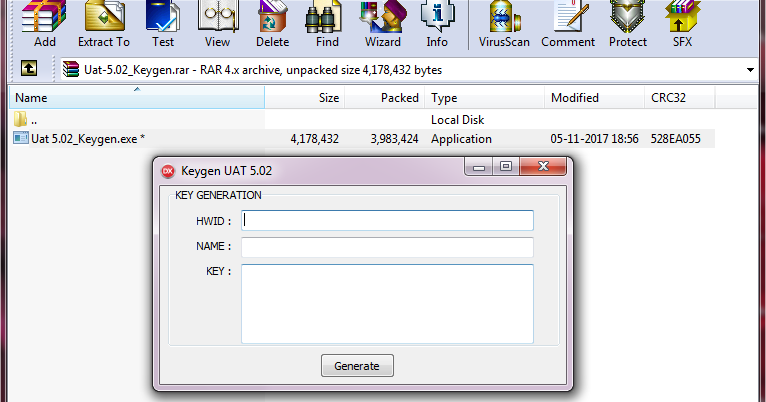766x402 pixels.
Task: Sort by the Packed column header
Action: click(385, 98)
